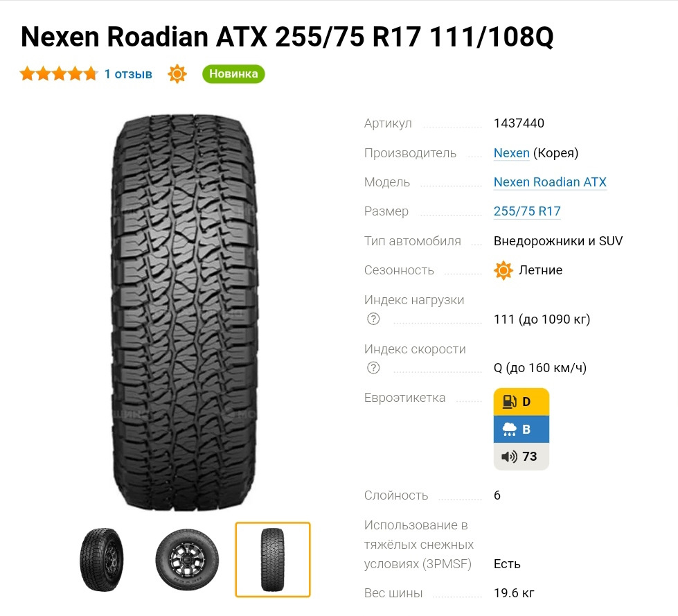Select the first angled tire thumbnail
The width and height of the screenshot is (678, 616).
(x=102, y=559)
